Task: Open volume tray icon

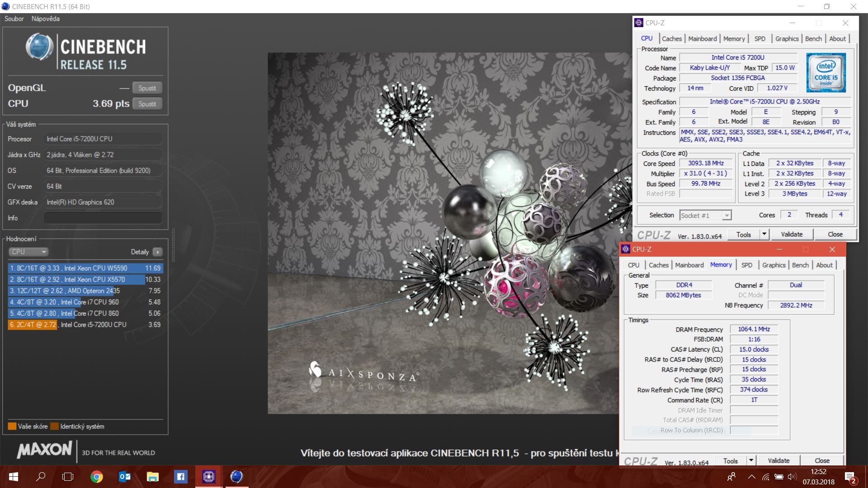Action: [x=792, y=477]
